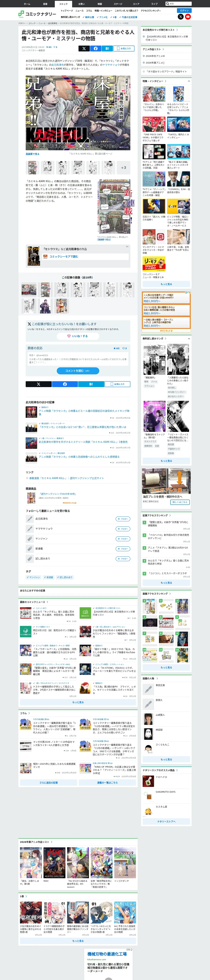This screenshot has height=980, width=210.
Task: Expand もっと見る under 話題の人物
Action: (x=166, y=759)
